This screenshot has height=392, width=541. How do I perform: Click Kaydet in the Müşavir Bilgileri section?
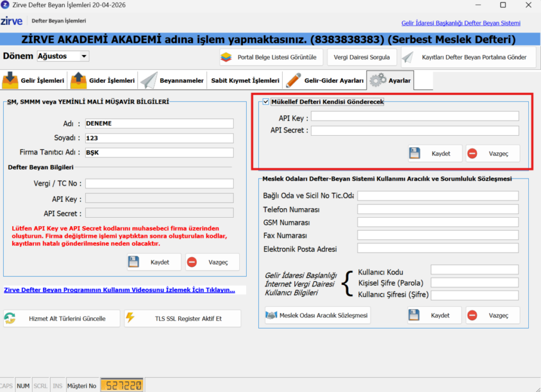pos(154,262)
